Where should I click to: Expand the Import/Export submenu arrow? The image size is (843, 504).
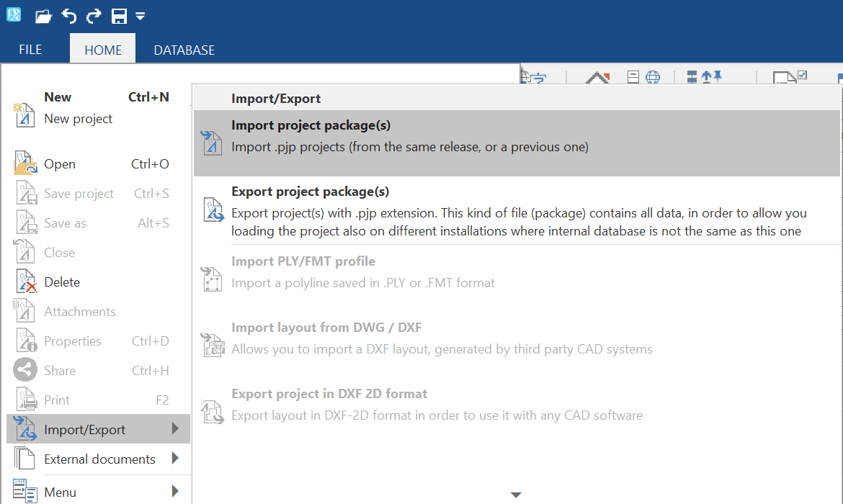pyautogui.click(x=175, y=428)
